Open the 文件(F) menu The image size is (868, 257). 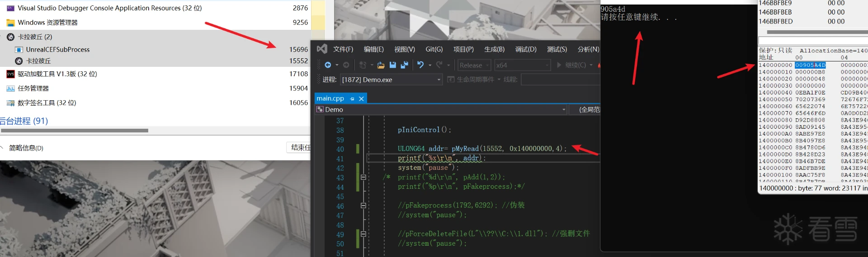pos(343,49)
